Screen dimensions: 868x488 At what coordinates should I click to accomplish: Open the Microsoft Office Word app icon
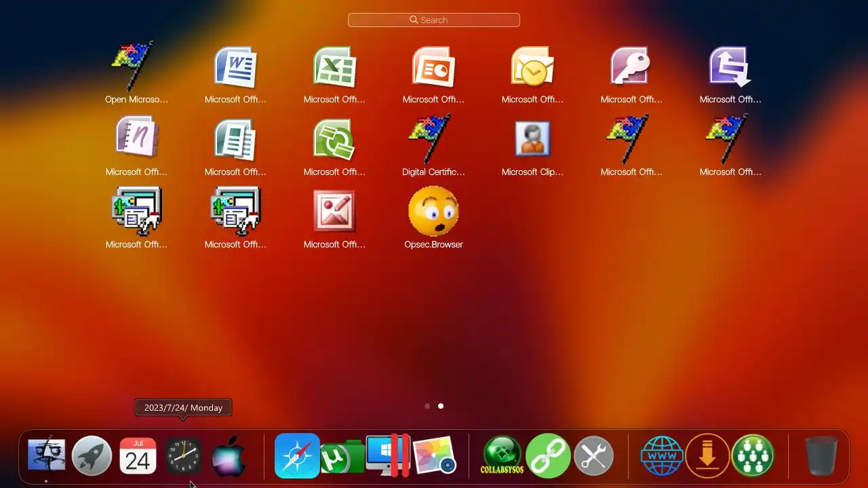pos(235,67)
